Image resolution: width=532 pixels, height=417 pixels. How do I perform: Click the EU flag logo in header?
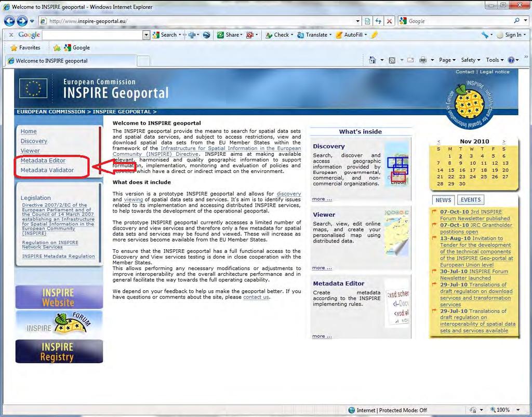click(33, 88)
